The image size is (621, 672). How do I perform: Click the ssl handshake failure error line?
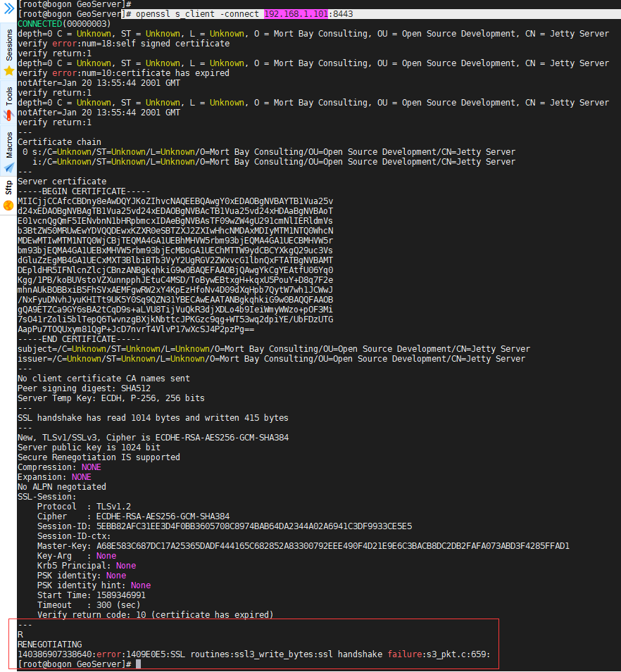tap(254, 654)
